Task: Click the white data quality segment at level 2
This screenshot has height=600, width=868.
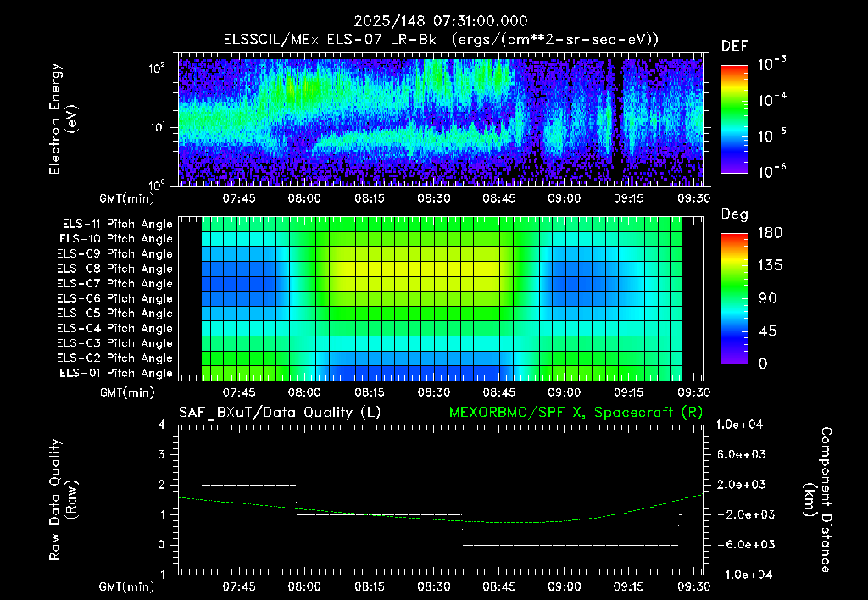Action: point(249,485)
